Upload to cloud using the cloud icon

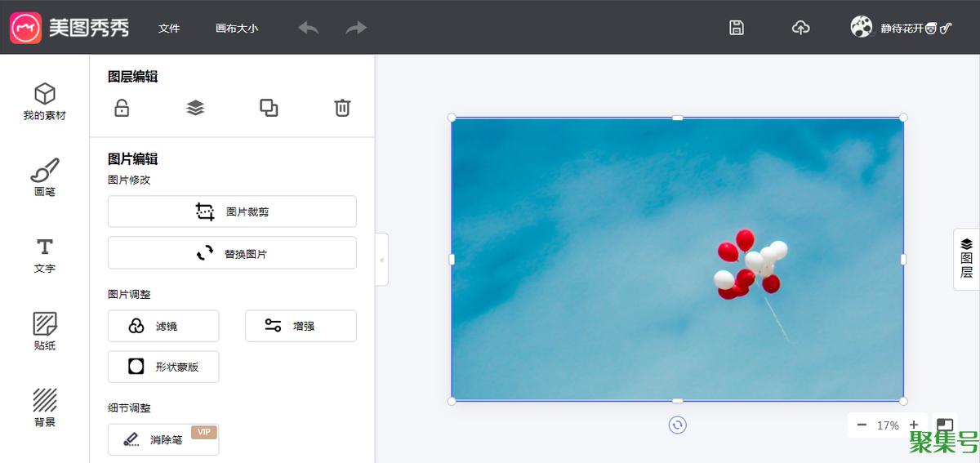801,28
